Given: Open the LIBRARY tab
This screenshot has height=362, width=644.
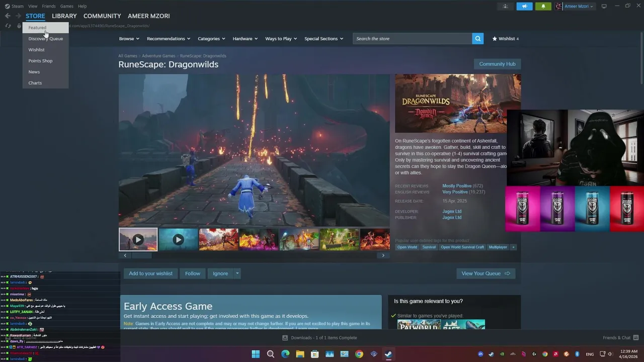Looking at the screenshot, I should click(x=64, y=16).
